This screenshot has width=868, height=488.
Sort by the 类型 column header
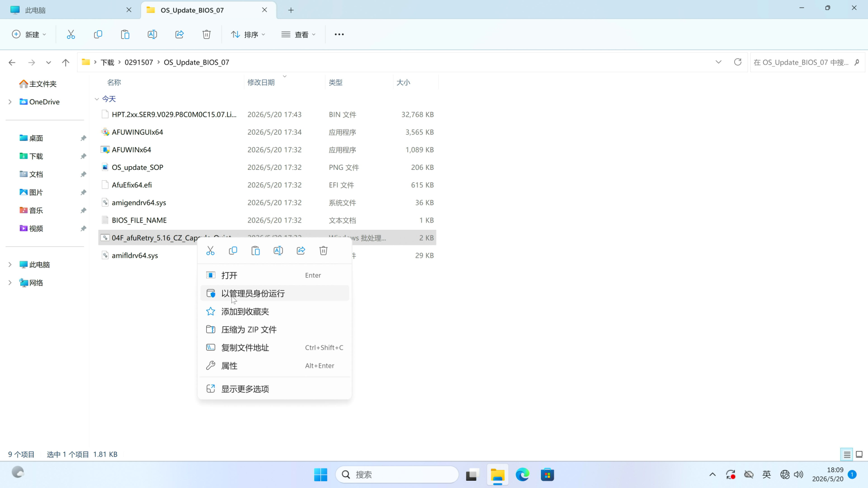pos(336,82)
